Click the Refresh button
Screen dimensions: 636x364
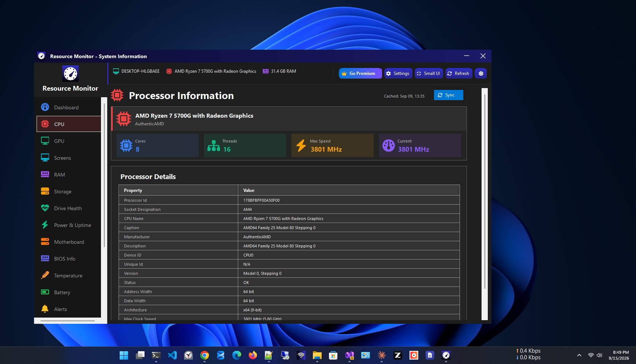(459, 73)
